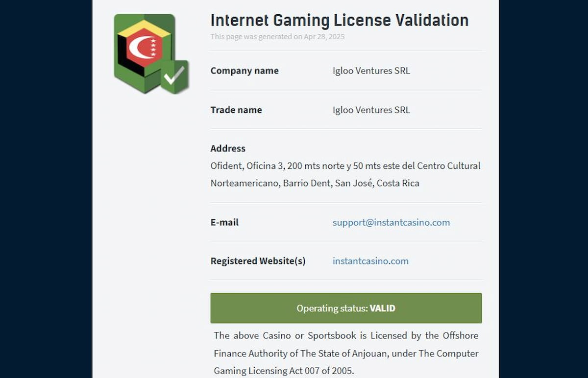Click the Trade name label
The width and height of the screenshot is (588, 378).
click(x=236, y=110)
